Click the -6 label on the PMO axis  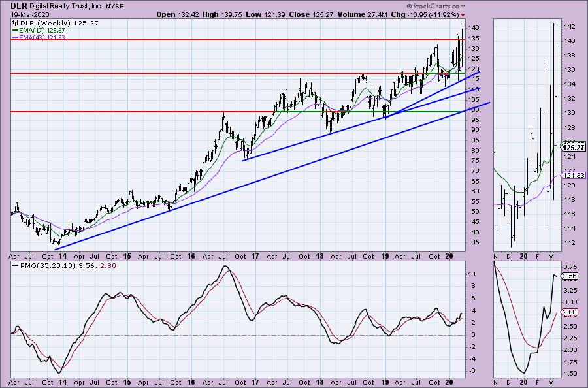(x=471, y=371)
